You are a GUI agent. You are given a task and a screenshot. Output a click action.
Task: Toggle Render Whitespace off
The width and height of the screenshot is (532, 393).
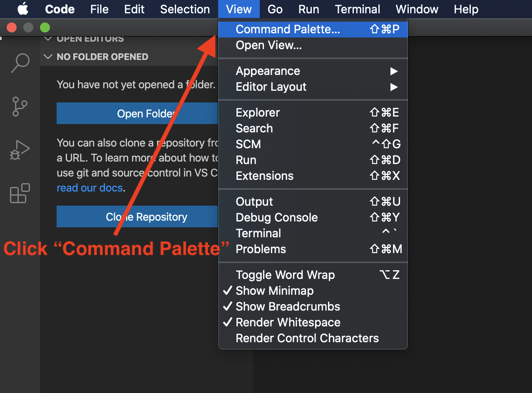pos(288,322)
